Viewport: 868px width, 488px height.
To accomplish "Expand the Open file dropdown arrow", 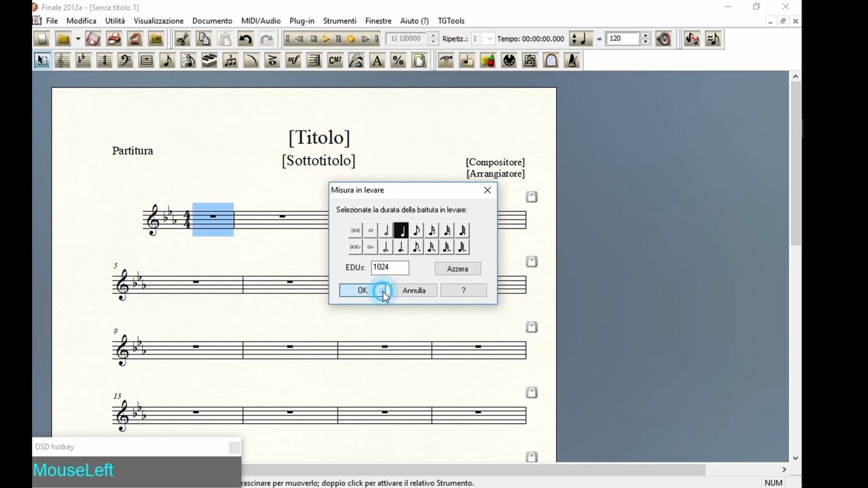I will click(78, 39).
